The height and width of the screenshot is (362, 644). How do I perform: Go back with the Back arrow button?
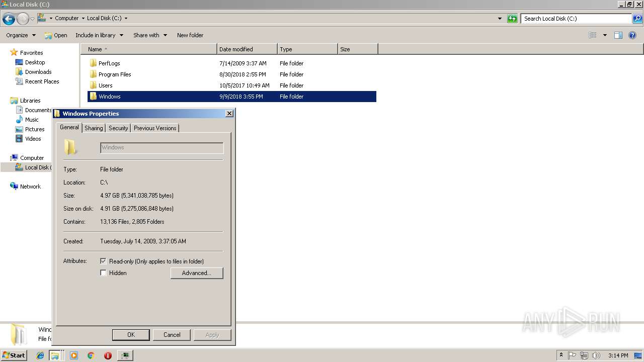click(8, 19)
